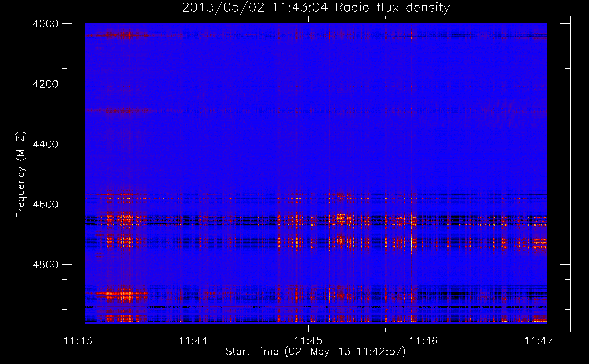
Task: Click the 11:46 time tick label
Action: 423,341
